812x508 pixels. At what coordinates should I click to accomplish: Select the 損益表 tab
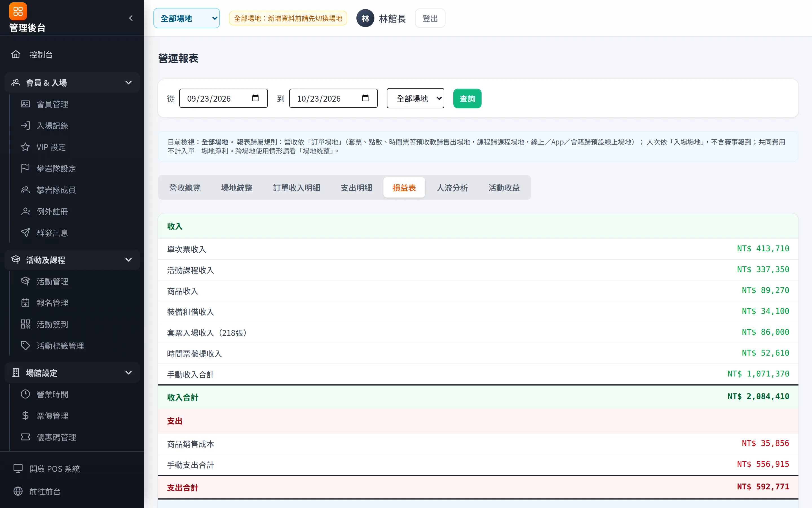point(404,187)
